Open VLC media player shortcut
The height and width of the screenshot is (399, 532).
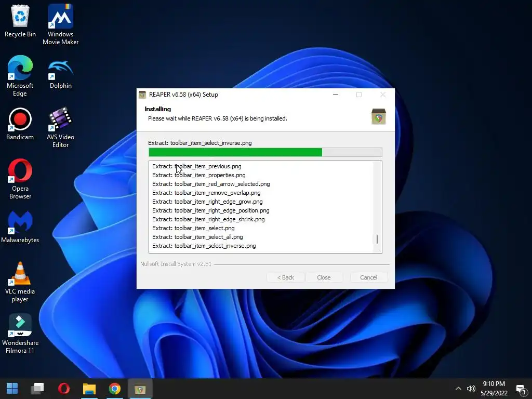tap(20, 282)
